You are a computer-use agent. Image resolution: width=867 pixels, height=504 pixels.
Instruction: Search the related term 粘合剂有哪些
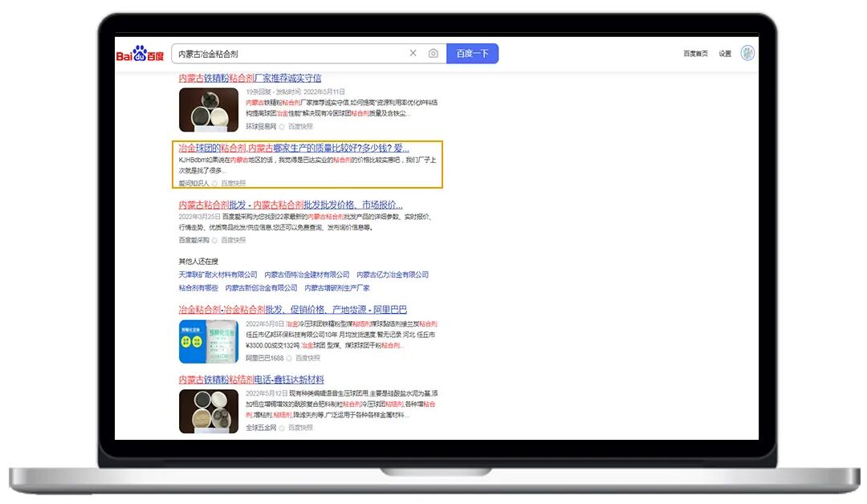click(197, 287)
